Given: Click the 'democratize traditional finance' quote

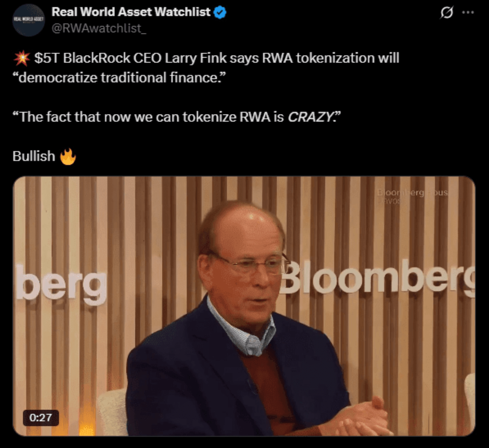Looking at the screenshot, I should pos(119,78).
